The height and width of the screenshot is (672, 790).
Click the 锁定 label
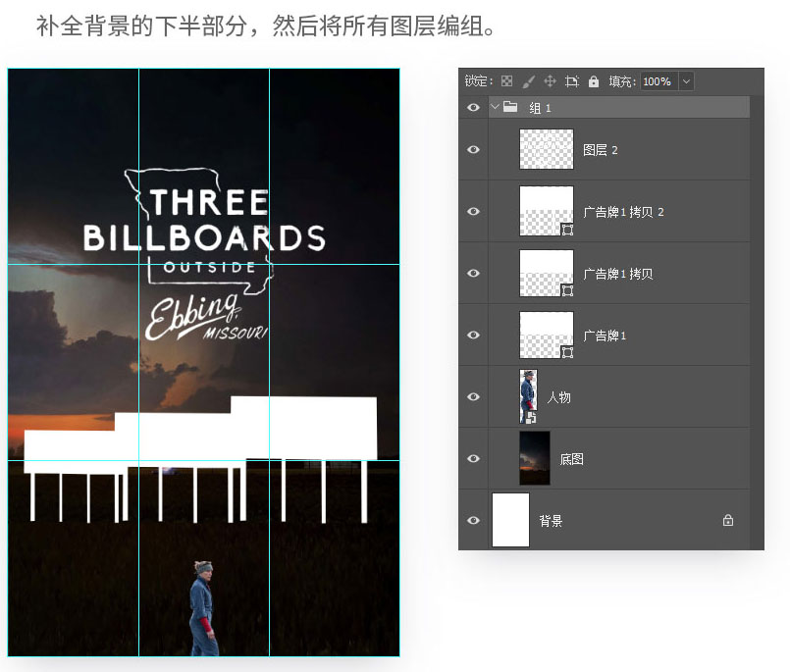tap(479, 81)
